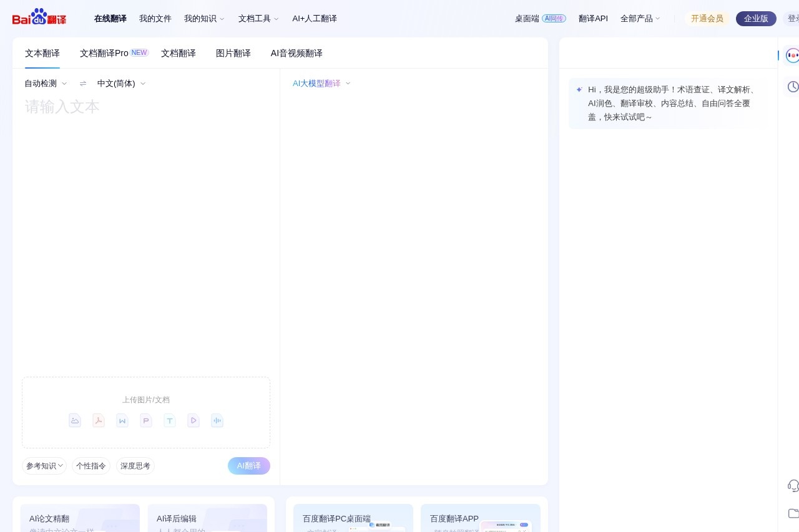The width and height of the screenshot is (799, 532).
Task: Click the sparkle icon in assistant greeting
Action: click(x=579, y=89)
